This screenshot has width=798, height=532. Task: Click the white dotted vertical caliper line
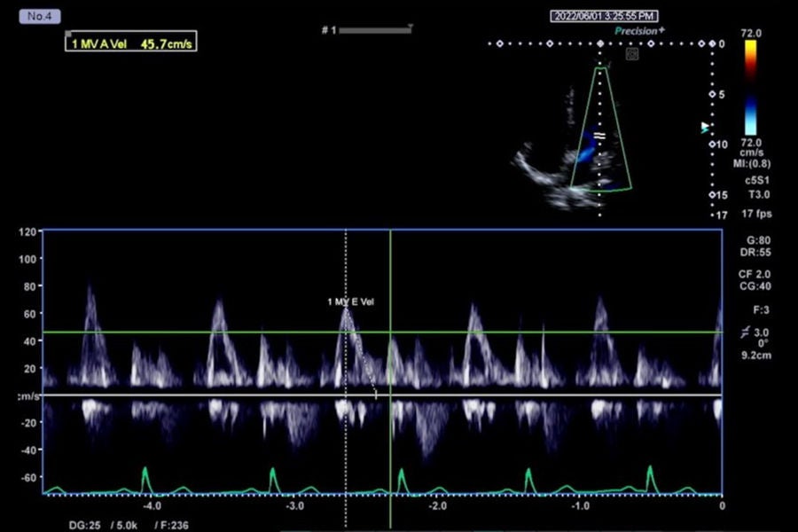pyautogui.click(x=346, y=379)
